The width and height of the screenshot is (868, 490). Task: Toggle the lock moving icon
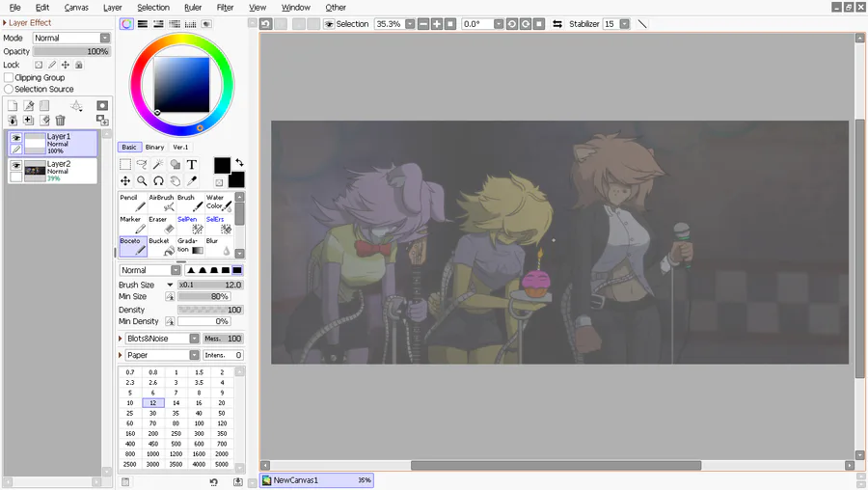click(66, 65)
